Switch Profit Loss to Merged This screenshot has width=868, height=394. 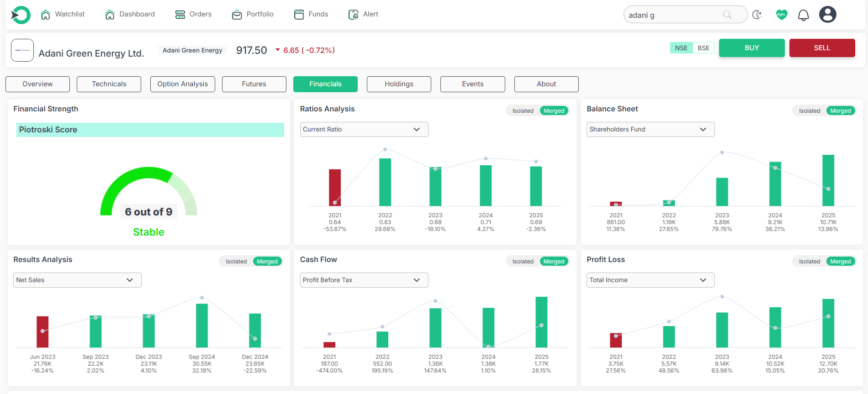[x=841, y=262]
